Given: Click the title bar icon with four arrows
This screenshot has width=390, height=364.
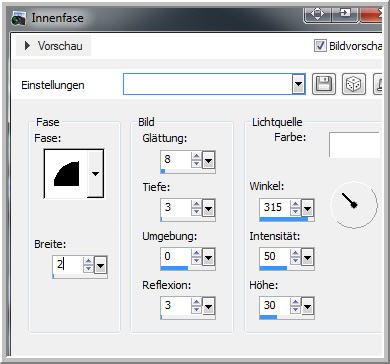Looking at the screenshot, I should click(x=317, y=14).
